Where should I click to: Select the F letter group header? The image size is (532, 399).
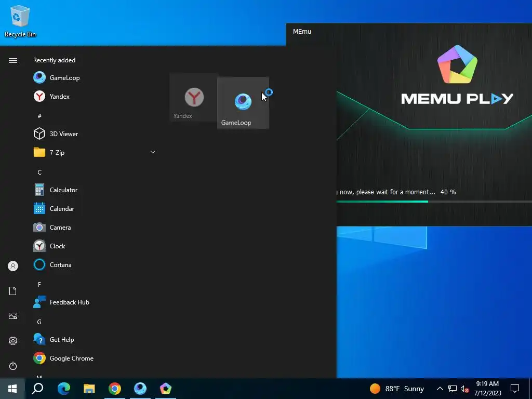[39, 284]
